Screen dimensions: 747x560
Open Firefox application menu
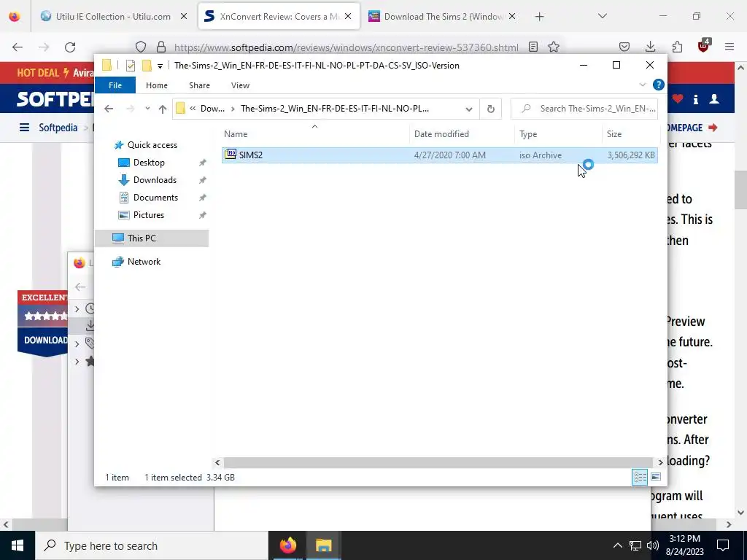[x=729, y=47]
